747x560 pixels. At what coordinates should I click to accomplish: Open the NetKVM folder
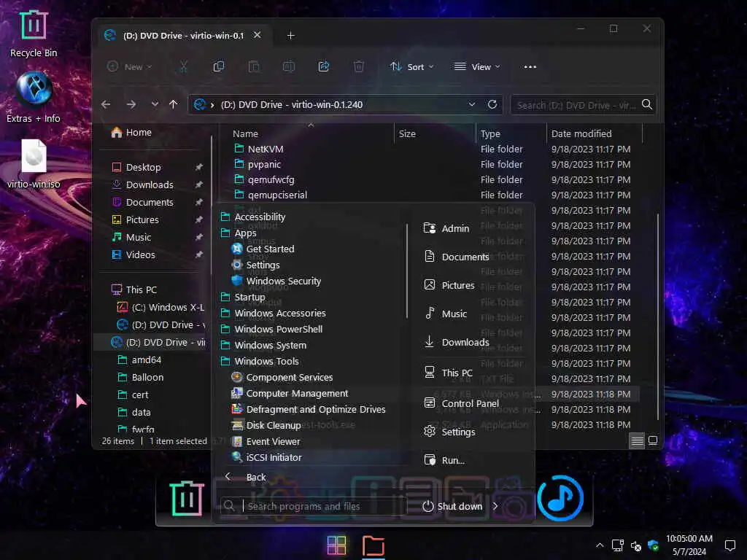[259, 149]
